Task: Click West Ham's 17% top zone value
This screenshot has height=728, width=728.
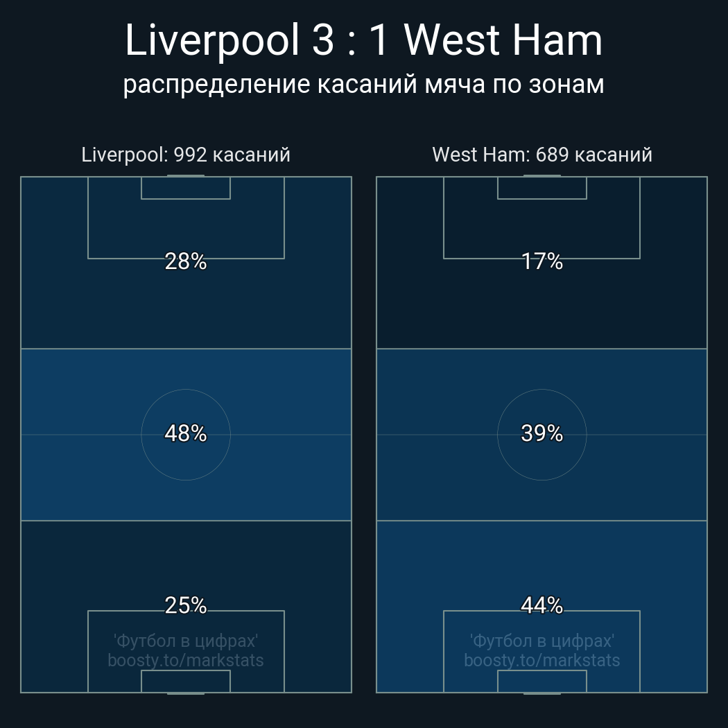Action: point(541,261)
